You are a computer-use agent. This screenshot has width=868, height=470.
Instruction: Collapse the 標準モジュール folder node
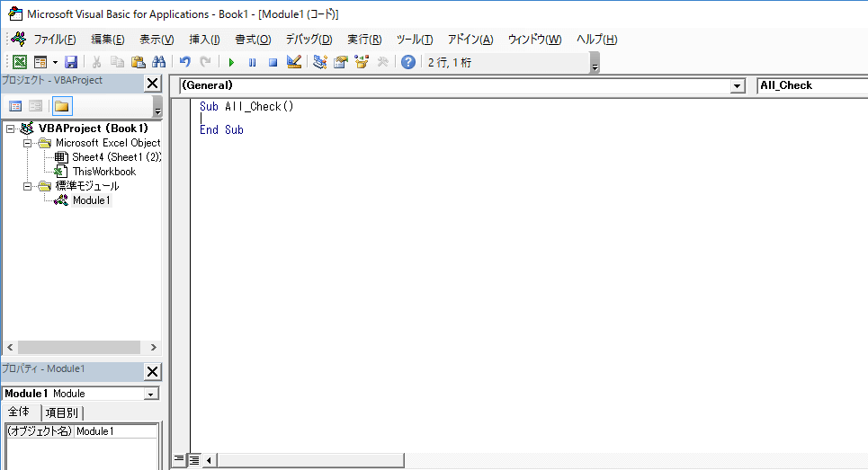(27, 186)
